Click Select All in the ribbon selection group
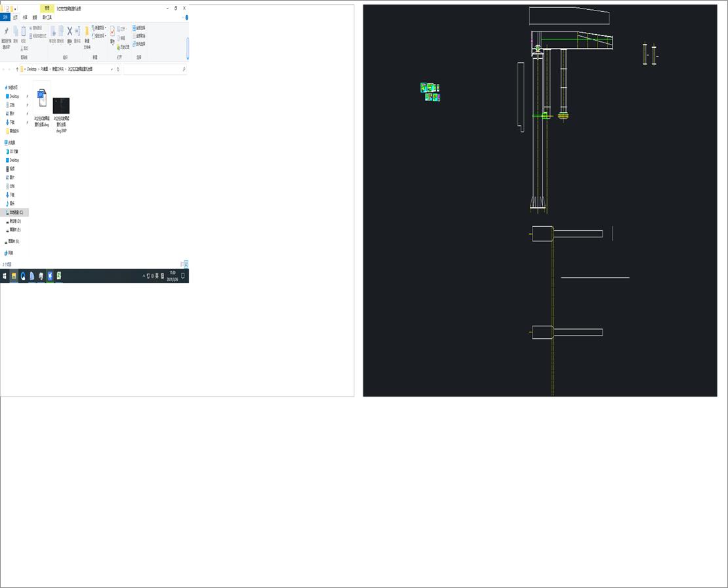 tap(138, 28)
